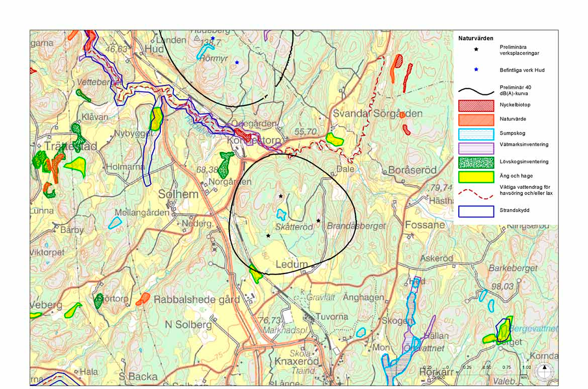
Task: Click the '55,70' elevation label
Action: [x=306, y=132]
